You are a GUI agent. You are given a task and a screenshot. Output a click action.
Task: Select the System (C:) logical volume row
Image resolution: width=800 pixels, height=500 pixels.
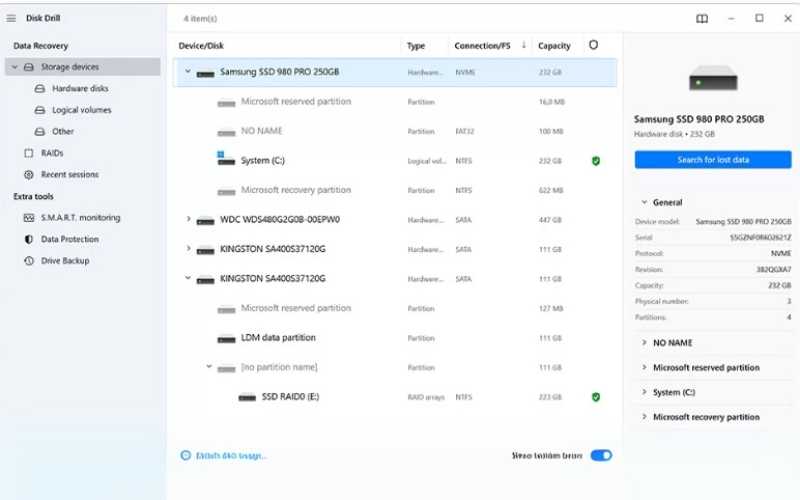tap(395, 161)
